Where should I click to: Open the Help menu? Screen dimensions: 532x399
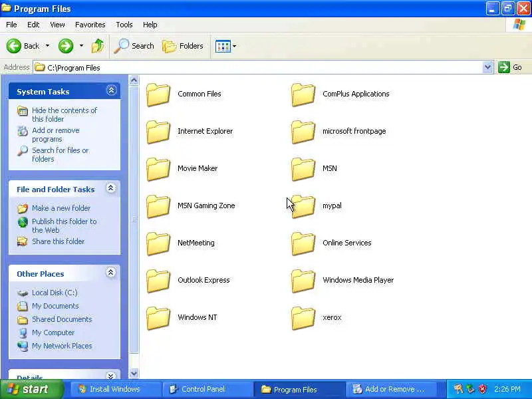pos(150,25)
